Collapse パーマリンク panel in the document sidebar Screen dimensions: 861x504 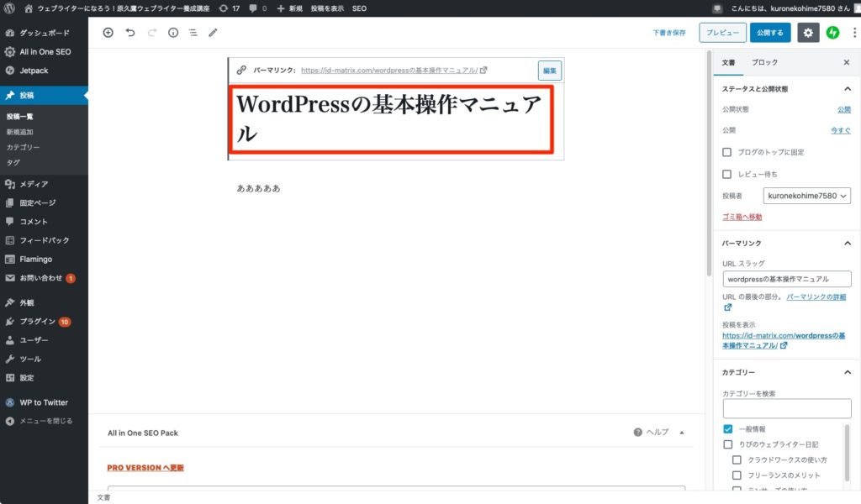coord(848,243)
